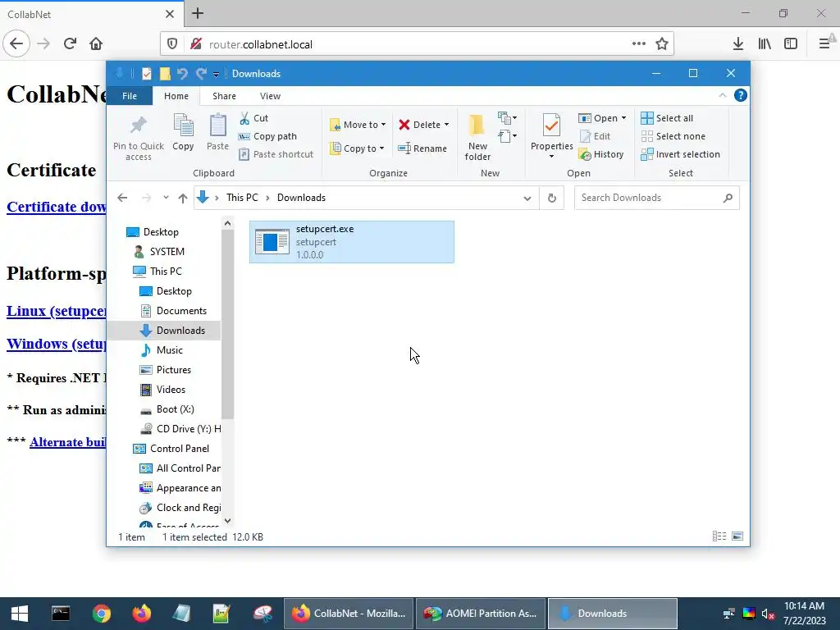Collapse the ribbon with the chevron
Screen dimensions: 840x630
pyautogui.click(x=722, y=95)
